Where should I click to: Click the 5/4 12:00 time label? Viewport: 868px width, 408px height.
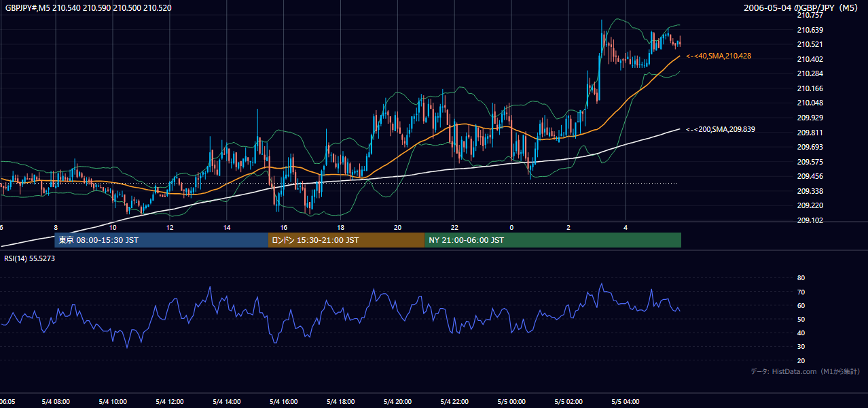tap(170, 402)
